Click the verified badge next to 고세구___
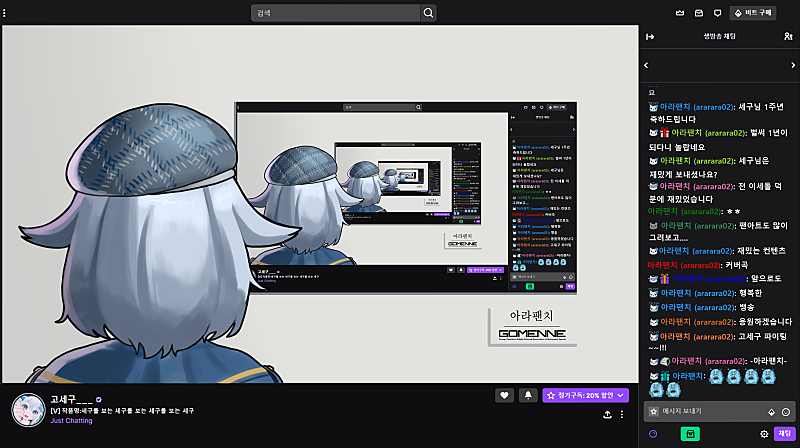800x448 pixels. 98,400
